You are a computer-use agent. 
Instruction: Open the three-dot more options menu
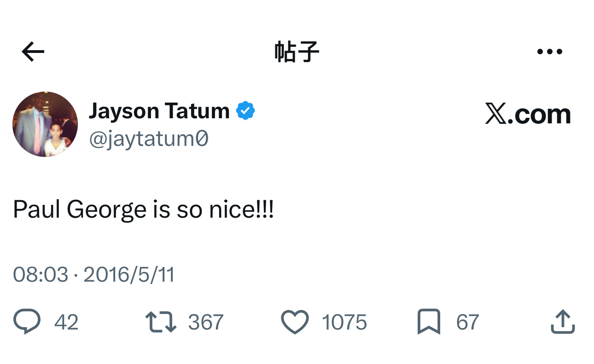pos(549,52)
